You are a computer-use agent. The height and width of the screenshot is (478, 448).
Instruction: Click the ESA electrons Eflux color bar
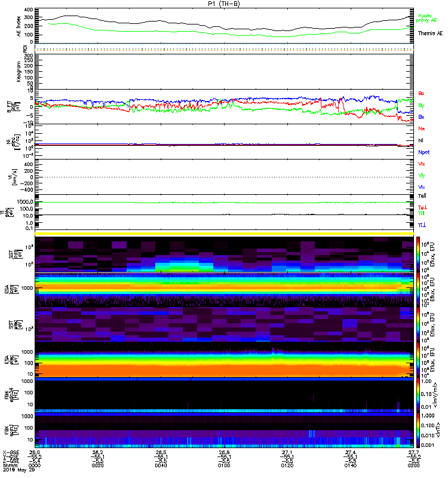[418, 360]
